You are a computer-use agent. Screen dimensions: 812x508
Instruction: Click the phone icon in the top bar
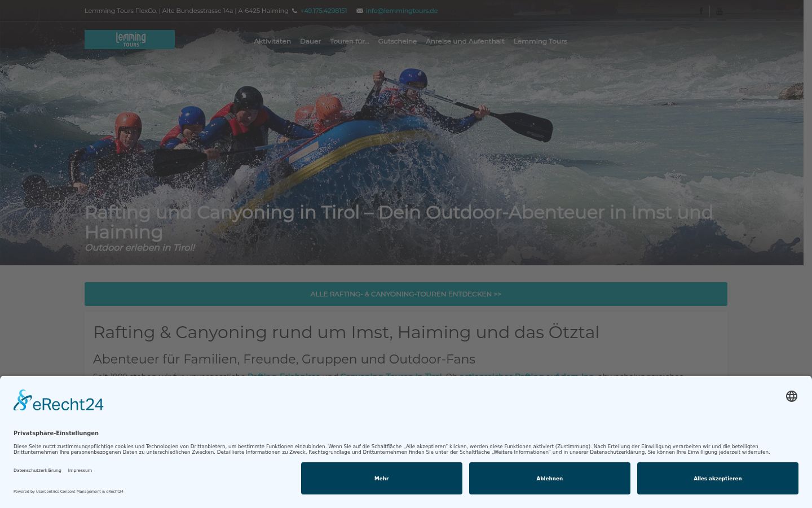294,11
